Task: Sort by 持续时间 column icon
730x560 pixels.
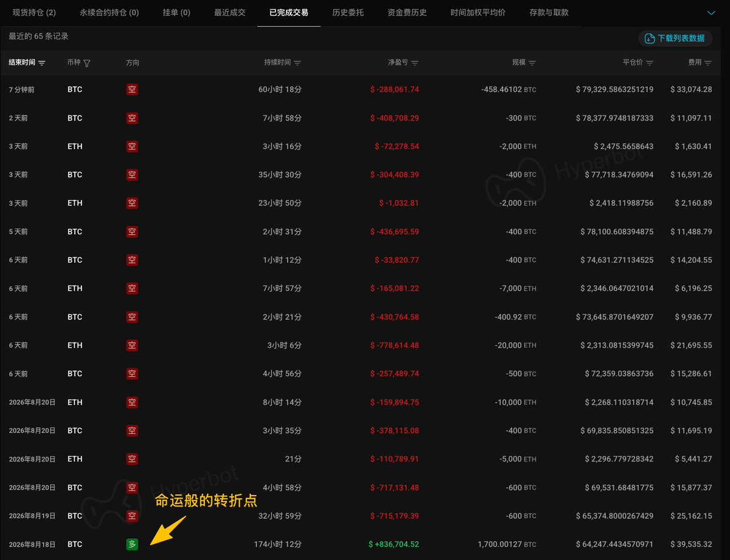Action: (297, 63)
